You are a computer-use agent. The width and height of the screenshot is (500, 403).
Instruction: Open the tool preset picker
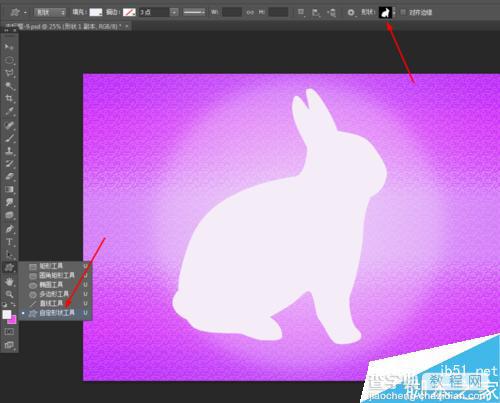18,13
